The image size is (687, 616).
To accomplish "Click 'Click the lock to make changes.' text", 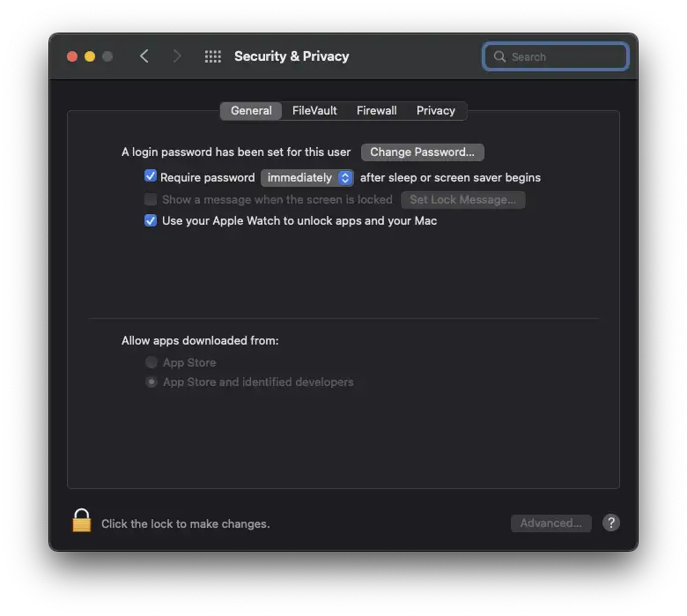I will coord(185,523).
